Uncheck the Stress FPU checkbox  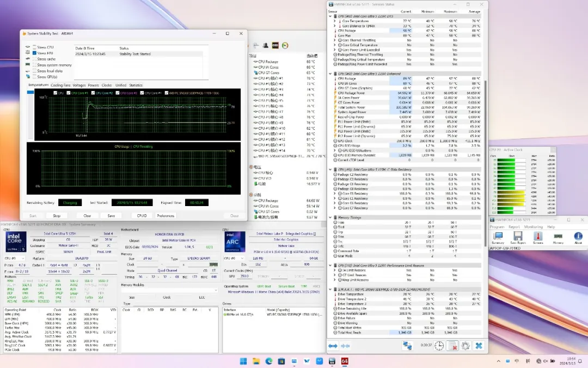pyautogui.click(x=35, y=53)
